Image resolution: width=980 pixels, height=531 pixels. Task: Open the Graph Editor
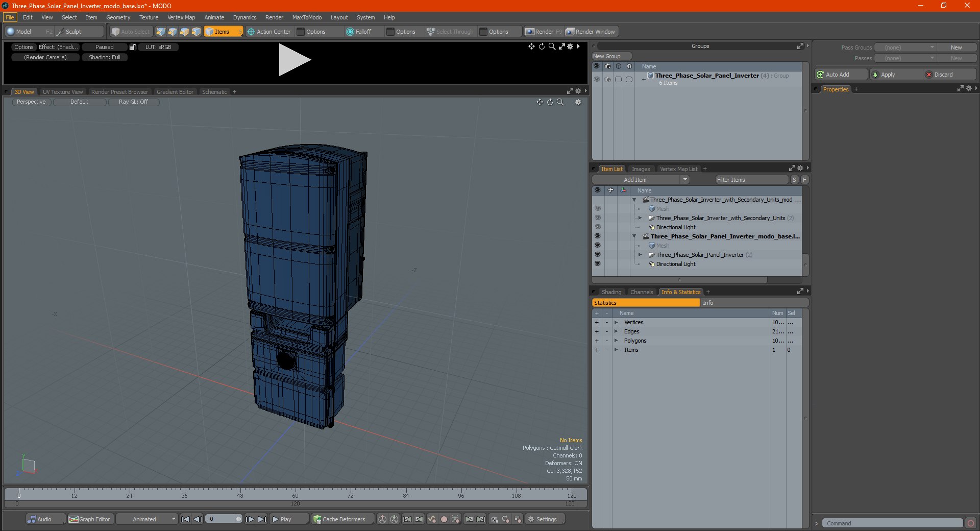pos(89,519)
